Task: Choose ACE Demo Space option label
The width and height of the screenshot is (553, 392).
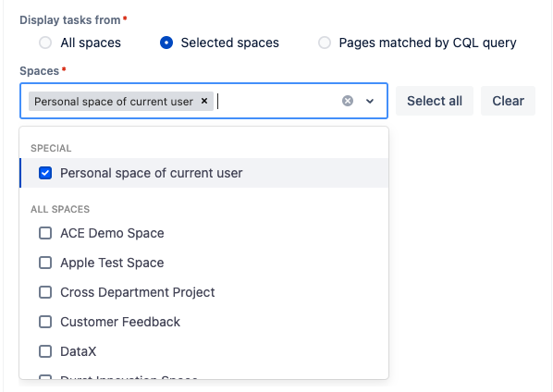Action: pos(112,233)
